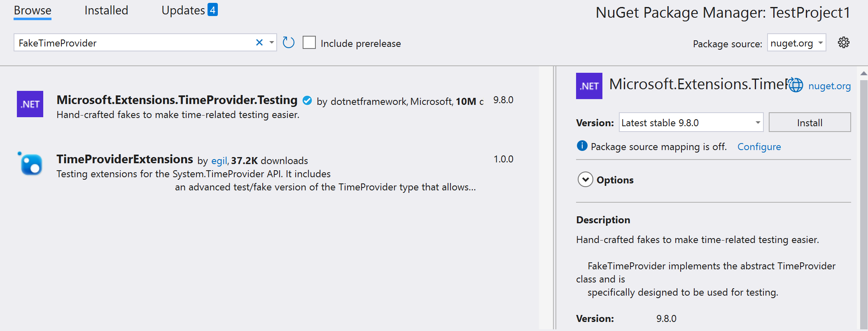The image size is (868, 331).
Task: Click the "Package source mapping is off." text
Action: 659,147
